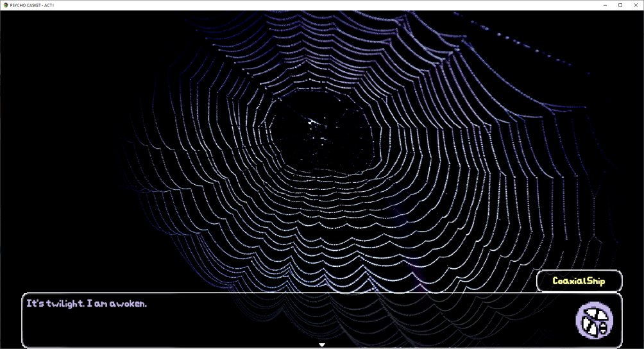The width and height of the screenshot is (644, 349).
Task: Maximize the PSYCHO CASKET window
Action: click(x=620, y=5)
